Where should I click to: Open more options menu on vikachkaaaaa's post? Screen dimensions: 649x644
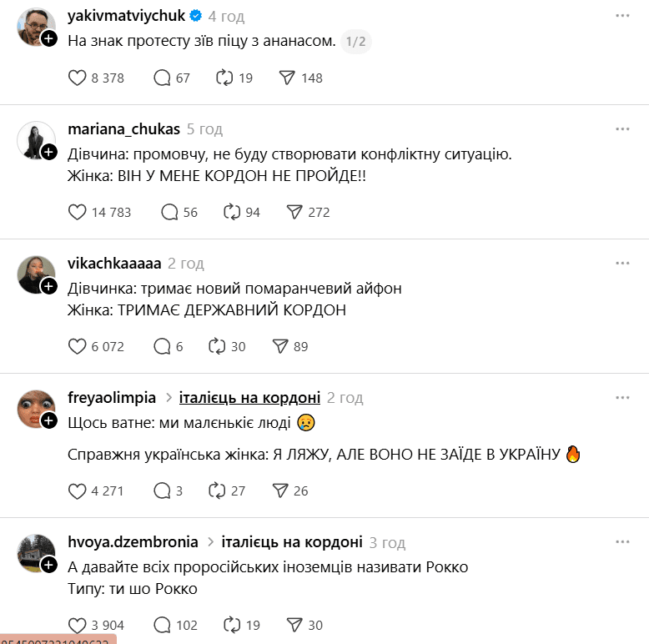click(x=622, y=263)
